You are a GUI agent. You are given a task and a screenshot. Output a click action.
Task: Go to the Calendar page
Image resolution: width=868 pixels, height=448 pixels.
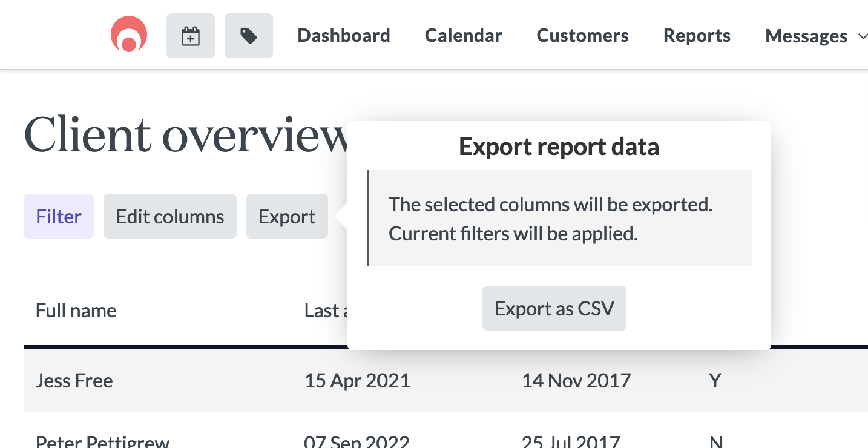tap(464, 36)
